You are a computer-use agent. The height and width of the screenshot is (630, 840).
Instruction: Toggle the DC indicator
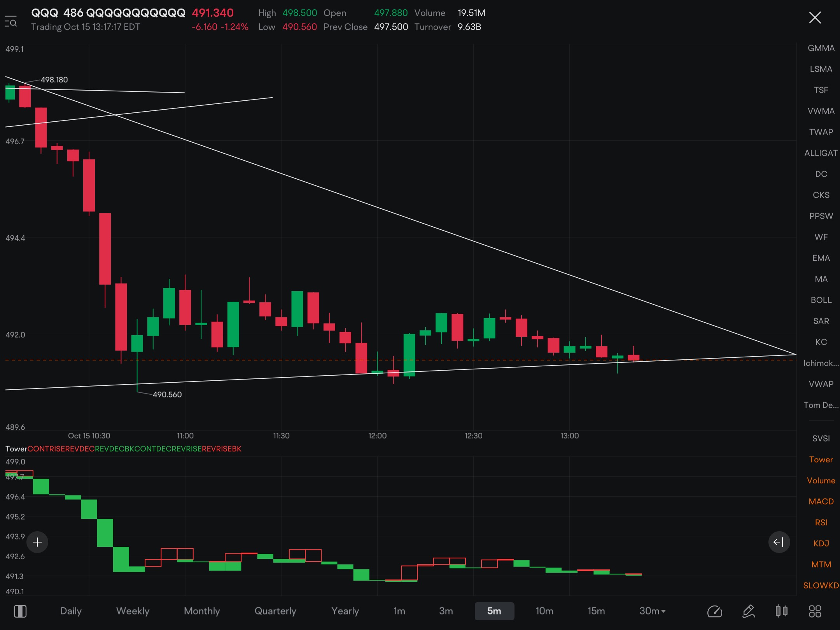pos(821,174)
